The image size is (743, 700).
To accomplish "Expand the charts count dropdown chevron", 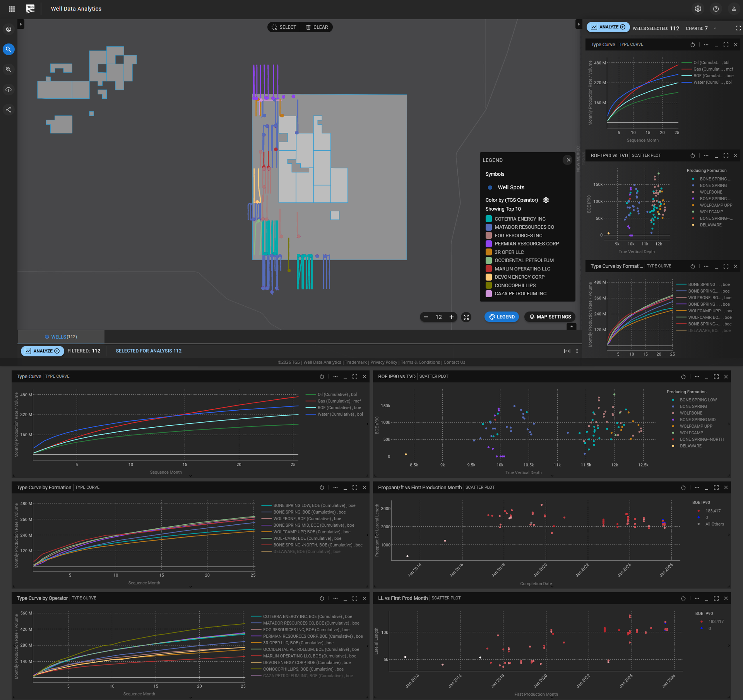I will [x=715, y=28].
